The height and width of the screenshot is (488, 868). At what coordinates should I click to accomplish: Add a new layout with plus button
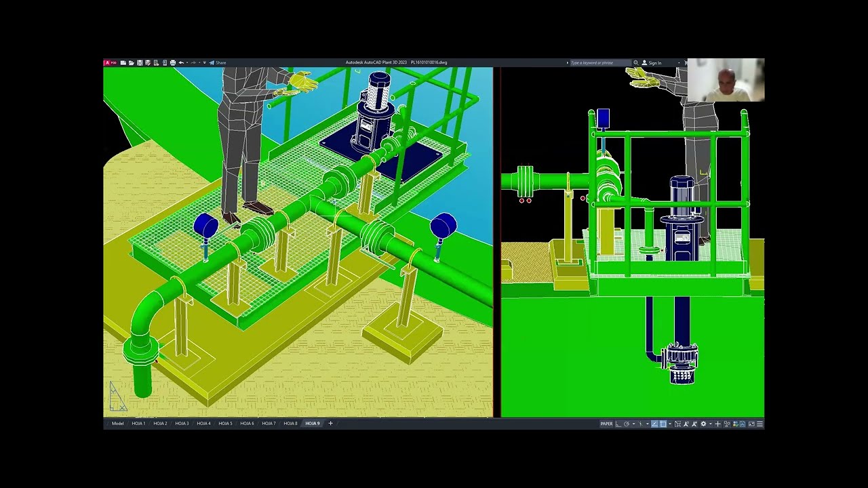coord(330,424)
